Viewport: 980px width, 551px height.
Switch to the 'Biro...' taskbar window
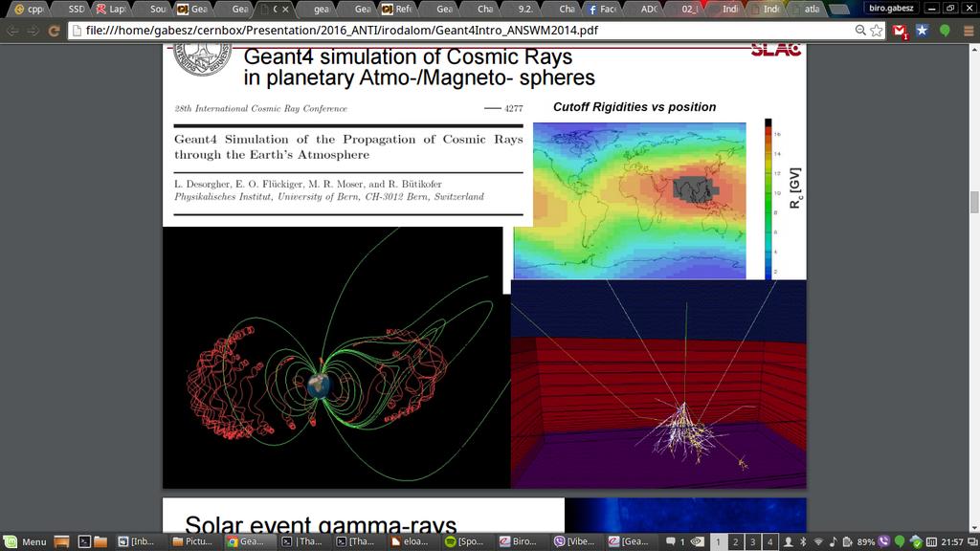520,541
